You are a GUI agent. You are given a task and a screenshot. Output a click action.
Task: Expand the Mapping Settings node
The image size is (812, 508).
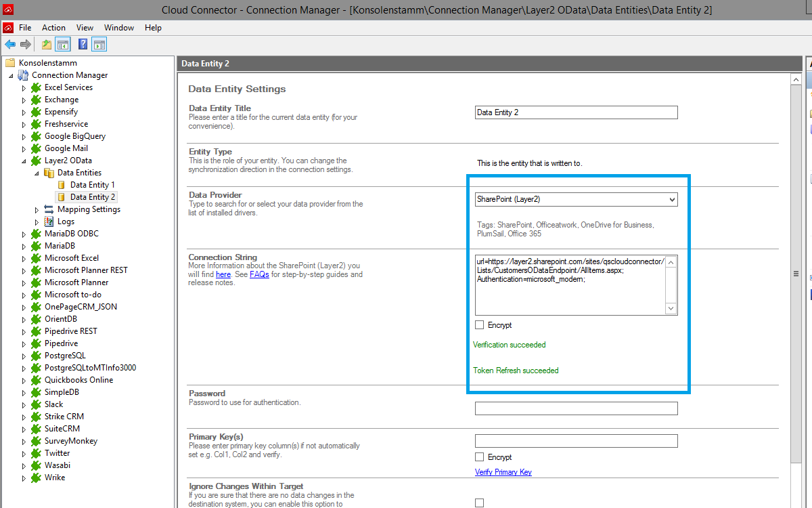click(37, 209)
